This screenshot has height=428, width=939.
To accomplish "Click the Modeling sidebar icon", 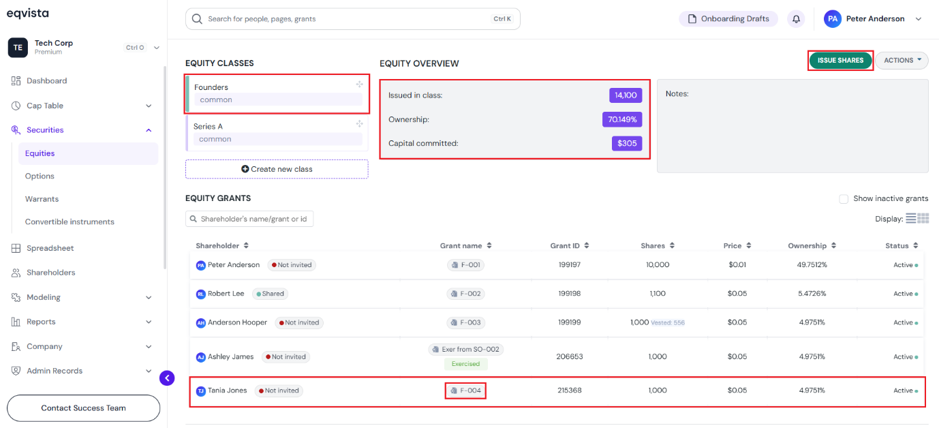I will coord(16,297).
